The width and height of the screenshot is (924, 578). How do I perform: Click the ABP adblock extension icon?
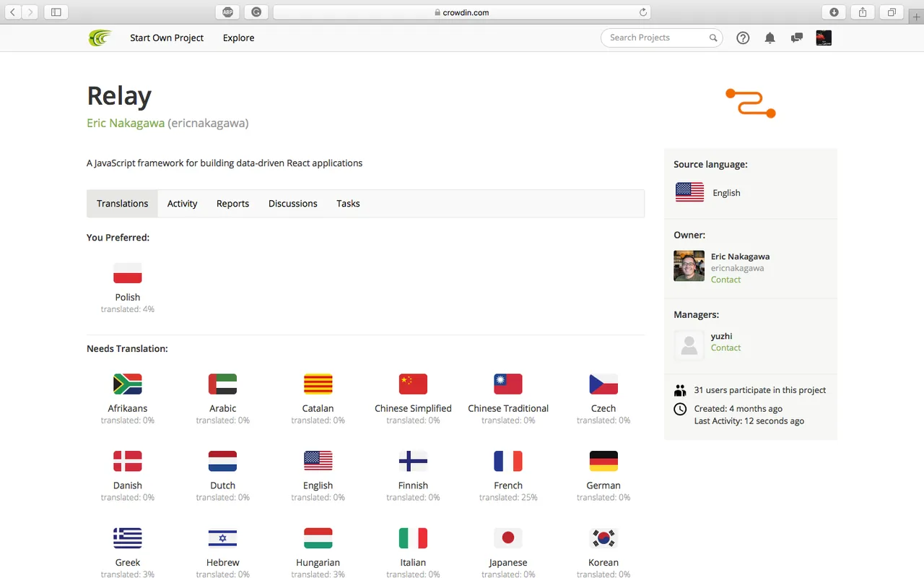[227, 12]
